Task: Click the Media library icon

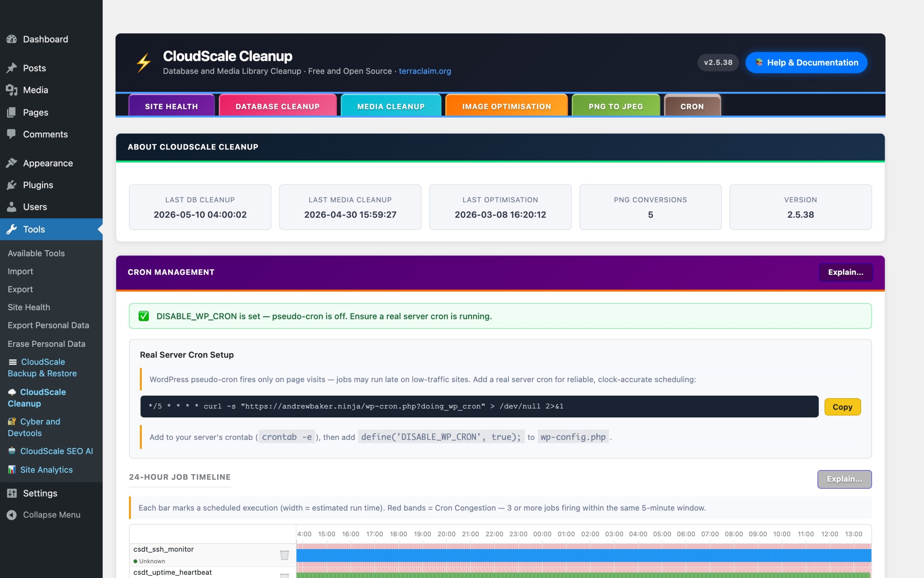Action: (x=12, y=90)
